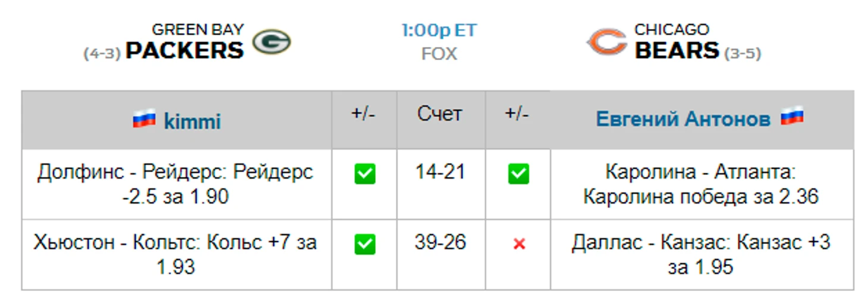Click left green checkmark in 39-26 row
The height and width of the screenshot is (304, 868).
pos(365,244)
